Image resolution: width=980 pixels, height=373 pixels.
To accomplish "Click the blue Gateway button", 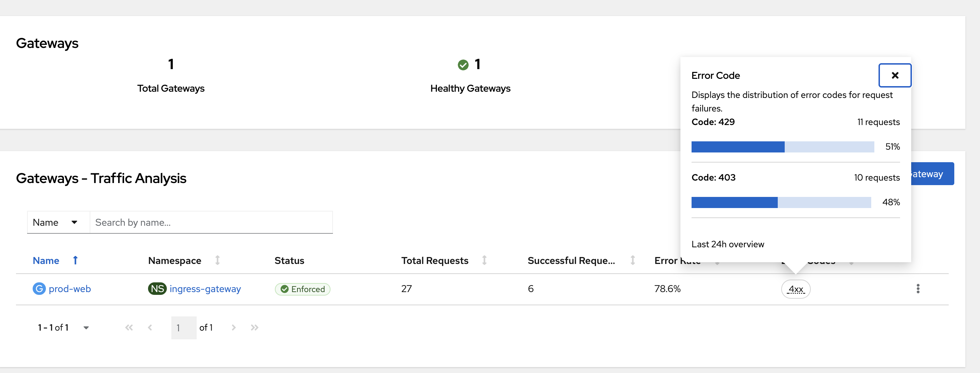I will click(x=932, y=174).
